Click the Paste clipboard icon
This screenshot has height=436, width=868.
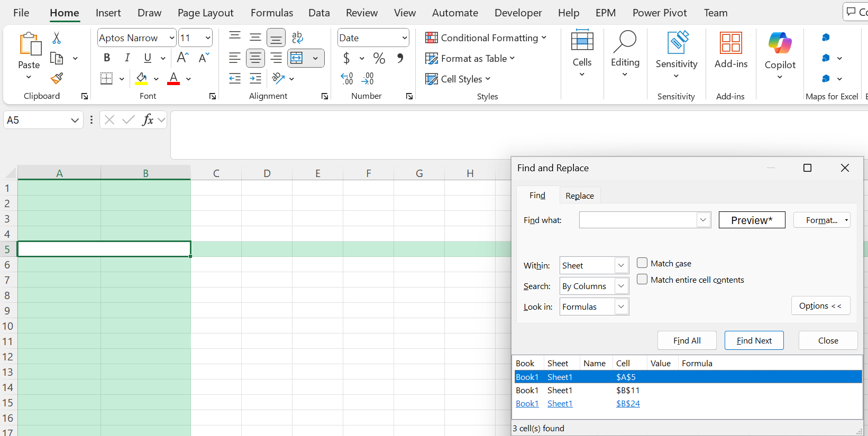tap(29, 44)
